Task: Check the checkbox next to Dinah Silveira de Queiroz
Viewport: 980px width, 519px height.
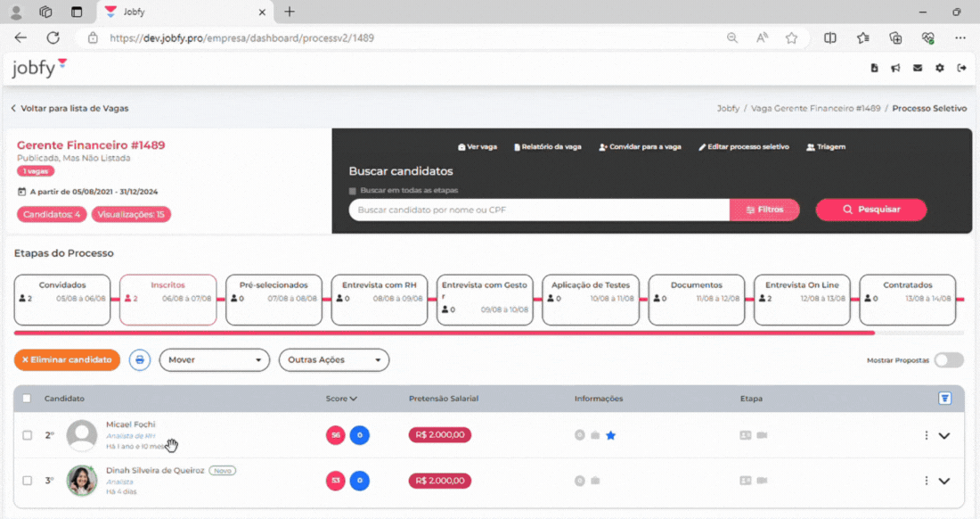Action: [28, 480]
